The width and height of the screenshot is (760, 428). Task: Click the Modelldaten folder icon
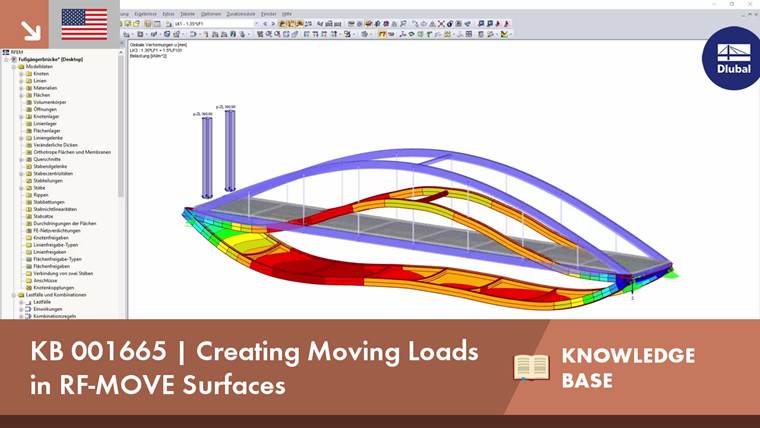pos(21,66)
